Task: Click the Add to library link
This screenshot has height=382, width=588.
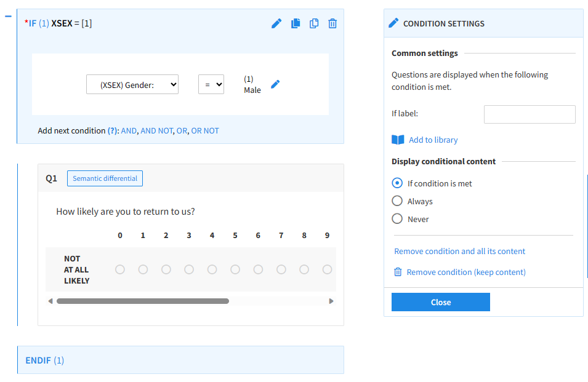Action: (433, 140)
